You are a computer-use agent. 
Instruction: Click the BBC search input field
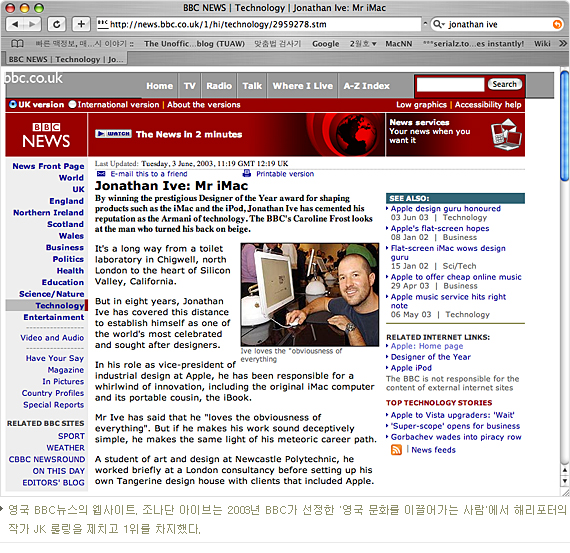pyautogui.click(x=450, y=85)
